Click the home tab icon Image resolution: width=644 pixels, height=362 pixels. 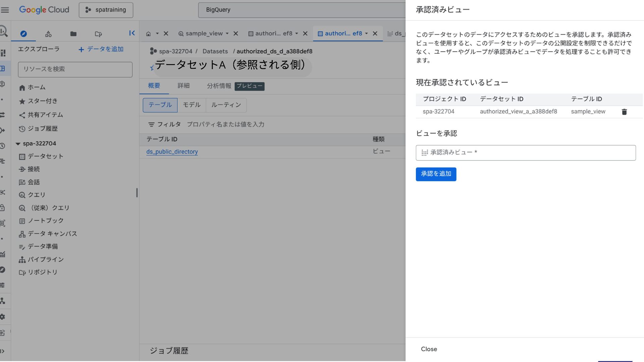click(x=148, y=34)
